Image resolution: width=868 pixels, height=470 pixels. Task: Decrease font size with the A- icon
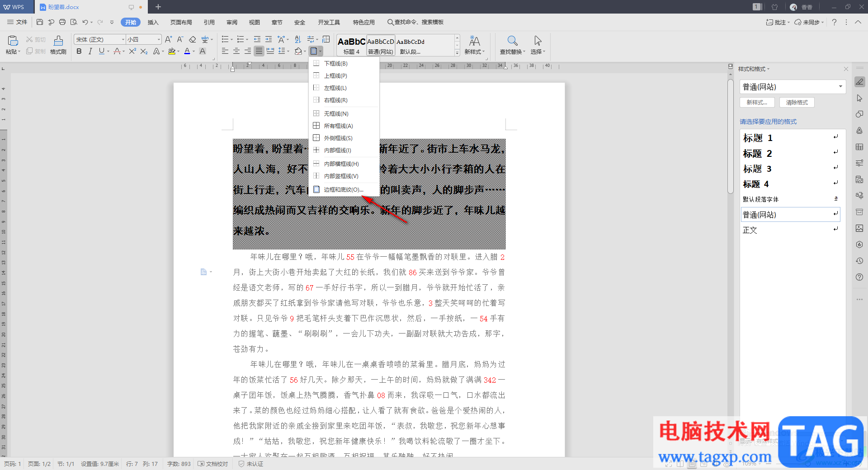tap(180, 39)
